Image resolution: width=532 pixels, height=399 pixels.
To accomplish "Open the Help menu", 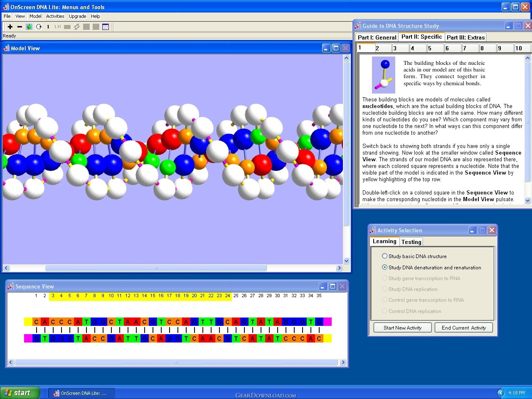I will pos(96,16).
